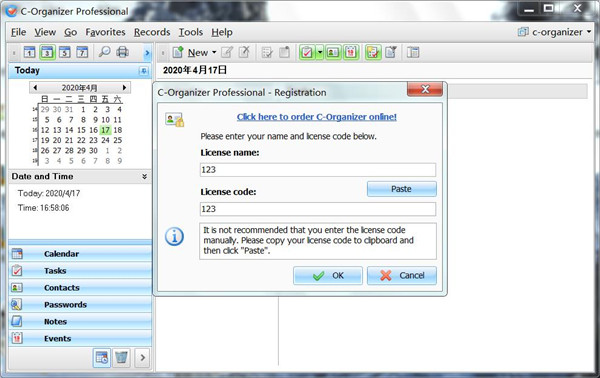Click the Paste button
Viewport: 600px width, 378px height.
(401, 189)
